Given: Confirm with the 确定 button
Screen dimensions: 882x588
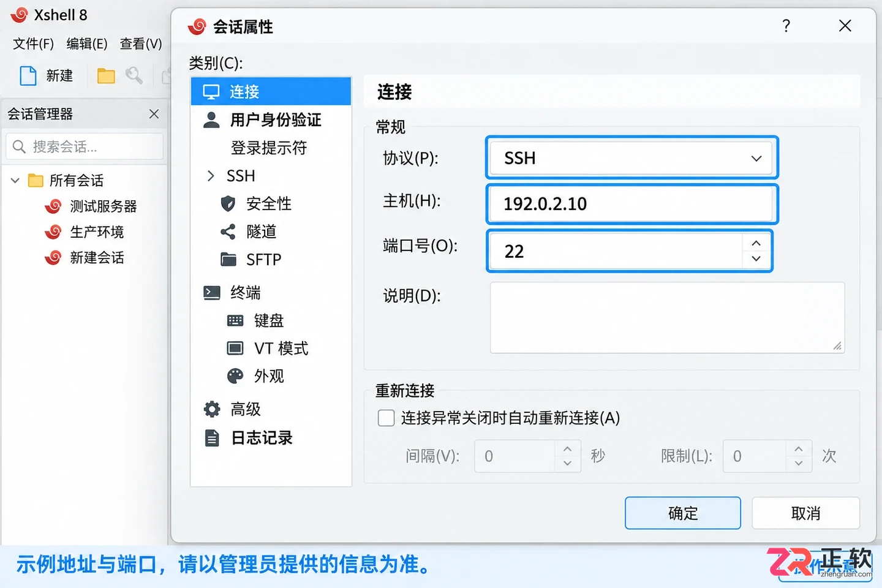Looking at the screenshot, I should 683,513.
